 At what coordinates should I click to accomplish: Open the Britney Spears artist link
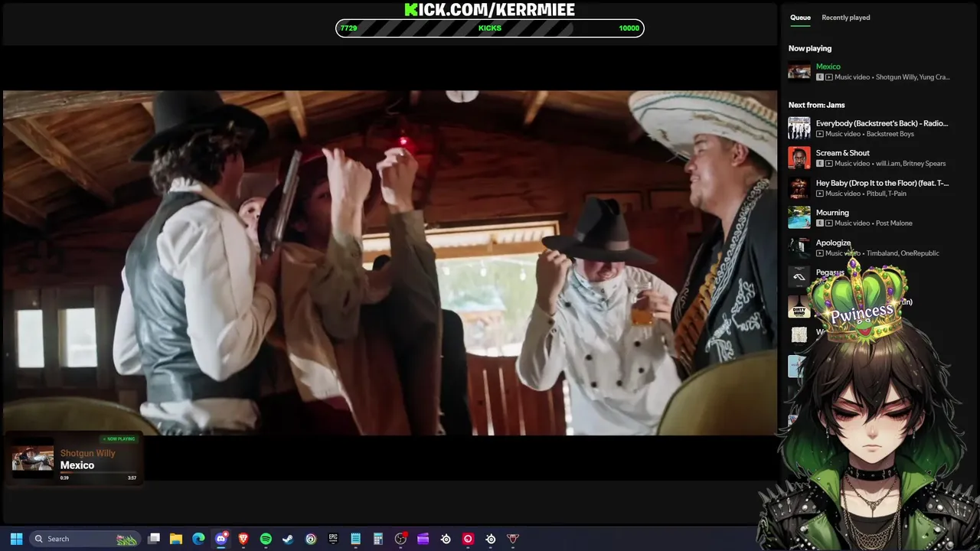pos(926,164)
